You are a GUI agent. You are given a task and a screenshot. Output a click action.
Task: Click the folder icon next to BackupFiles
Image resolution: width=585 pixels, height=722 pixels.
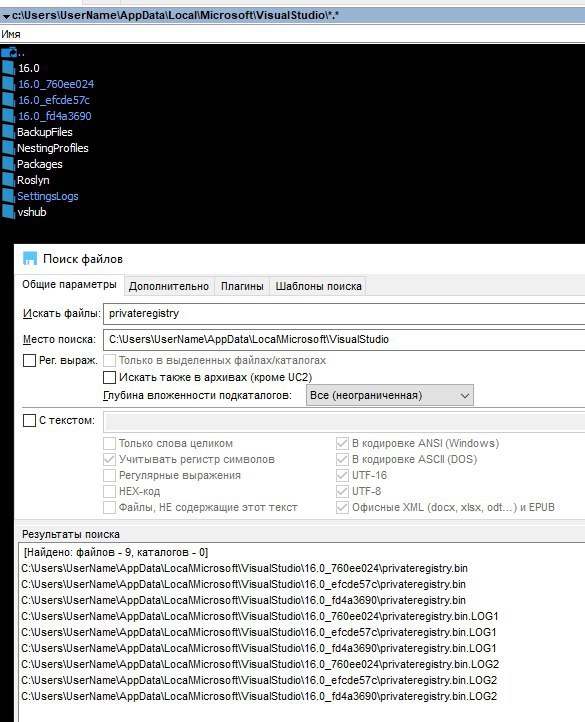pyautogui.click(x=8, y=132)
